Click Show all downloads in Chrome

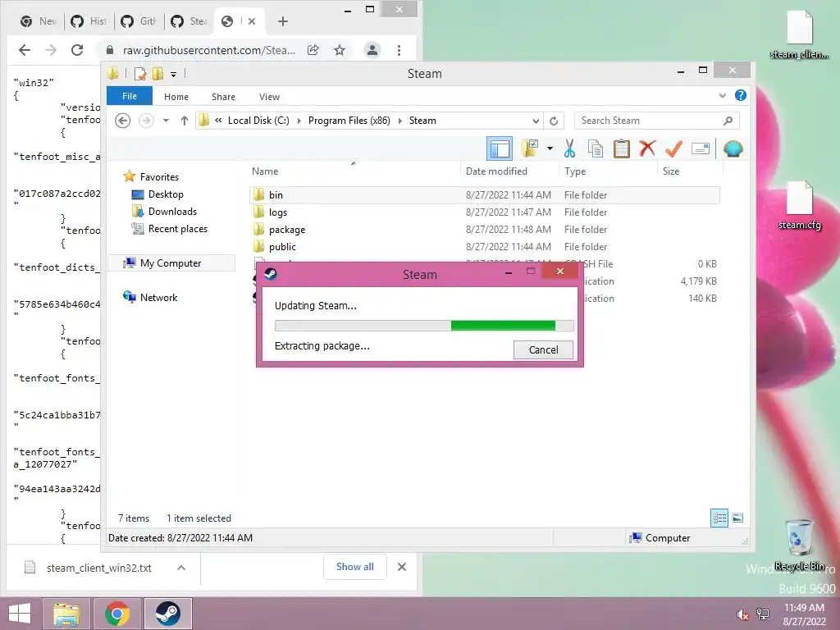[x=354, y=567]
